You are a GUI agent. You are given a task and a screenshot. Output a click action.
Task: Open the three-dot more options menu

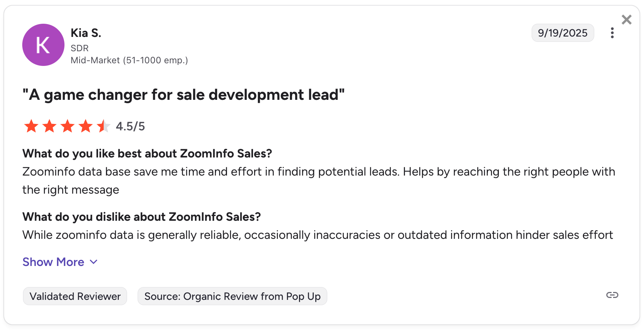click(612, 33)
